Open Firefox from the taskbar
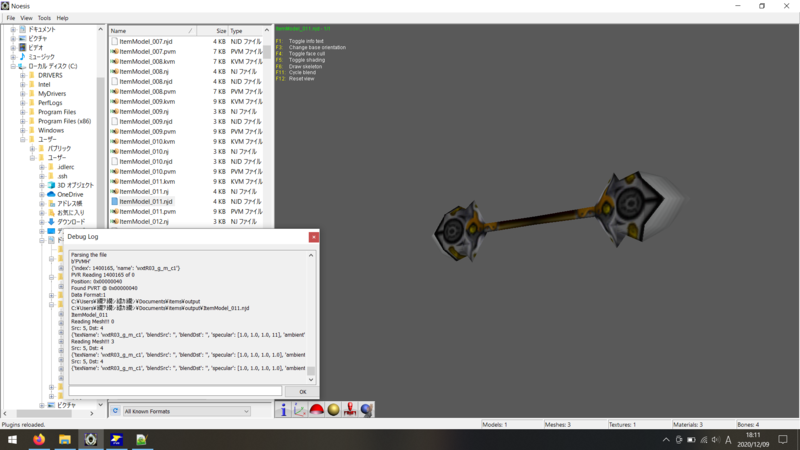Screen dimensions: 800x450 pos(39,439)
